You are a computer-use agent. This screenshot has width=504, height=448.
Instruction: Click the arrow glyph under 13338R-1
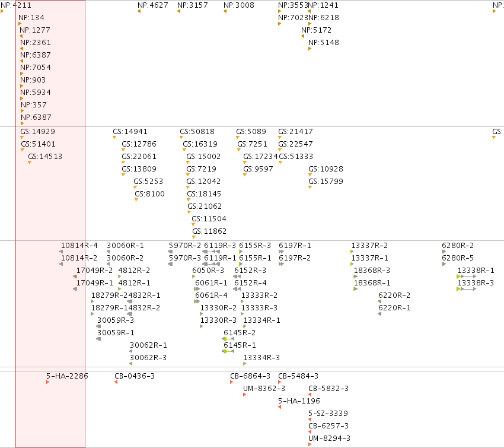click(467, 277)
